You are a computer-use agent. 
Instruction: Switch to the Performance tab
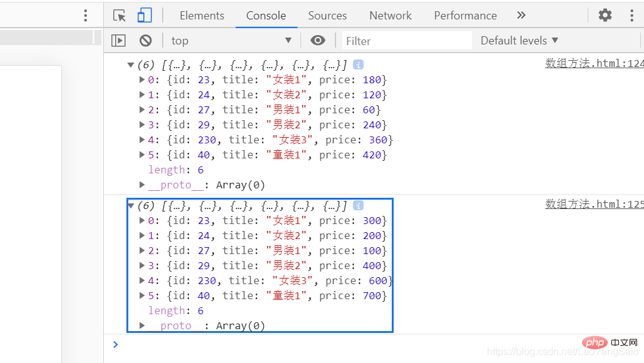(466, 16)
